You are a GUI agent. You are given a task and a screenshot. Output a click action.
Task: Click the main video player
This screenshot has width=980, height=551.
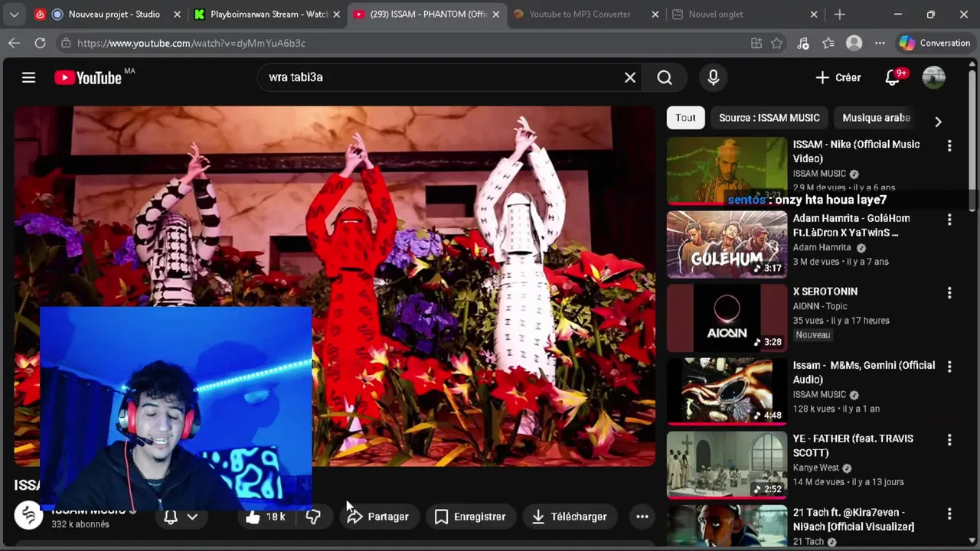pyautogui.click(x=335, y=285)
